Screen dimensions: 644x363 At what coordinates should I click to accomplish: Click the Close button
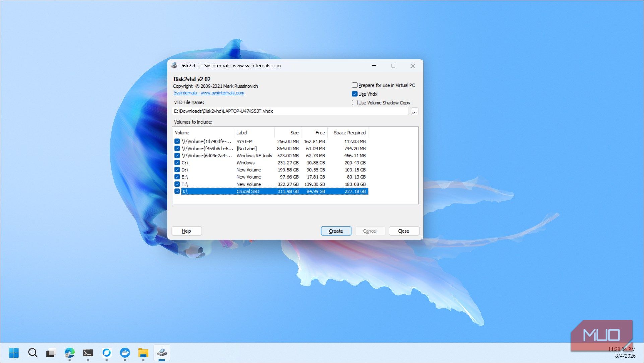[x=403, y=231]
